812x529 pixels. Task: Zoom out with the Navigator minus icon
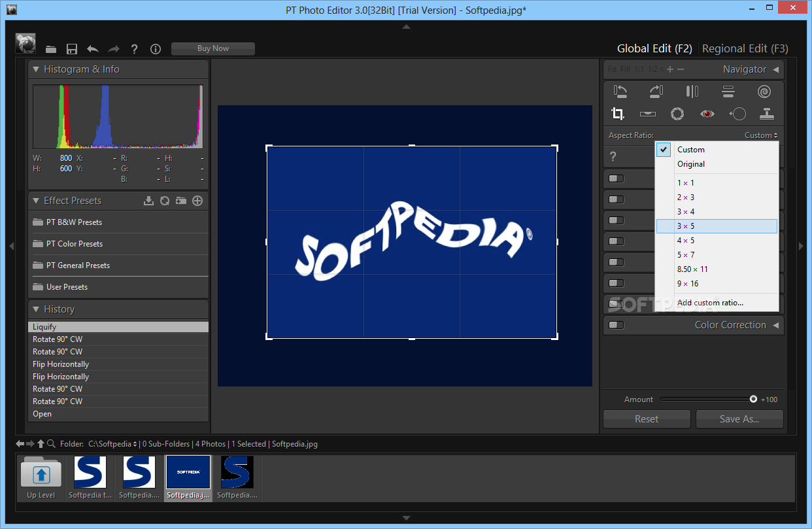coord(681,69)
